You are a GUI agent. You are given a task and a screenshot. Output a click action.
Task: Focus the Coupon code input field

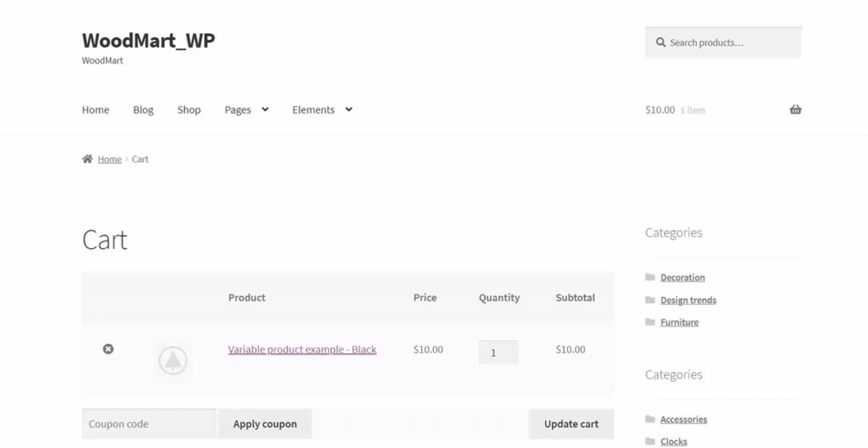[x=148, y=425]
